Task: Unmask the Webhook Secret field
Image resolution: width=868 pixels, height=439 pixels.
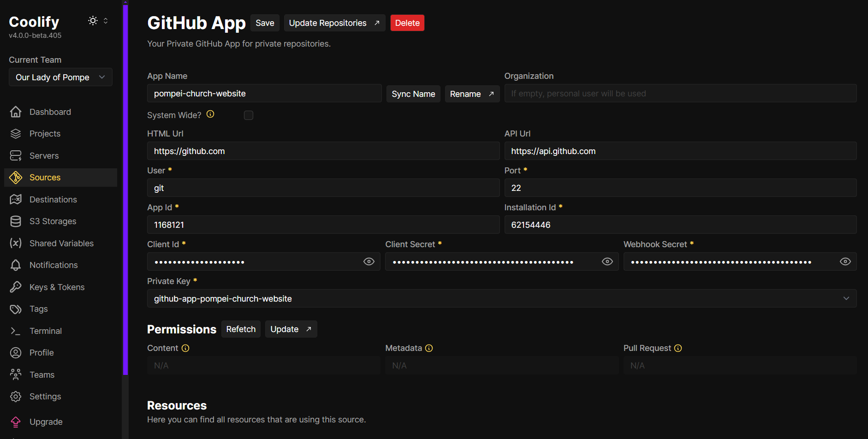Action: pyautogui.click(x=845, y=261)
